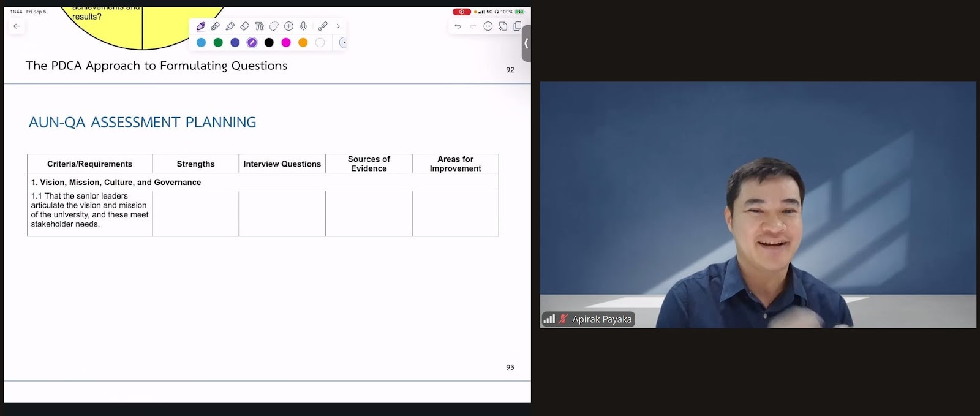Select the text tool
The height and width of the screenshot is (416, 980).
point(260,26)
